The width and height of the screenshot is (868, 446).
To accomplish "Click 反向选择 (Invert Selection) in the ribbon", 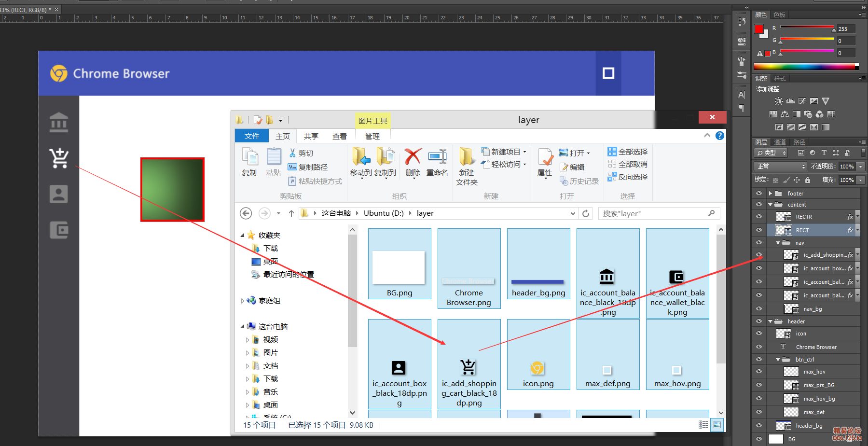I will click(628, 177).
